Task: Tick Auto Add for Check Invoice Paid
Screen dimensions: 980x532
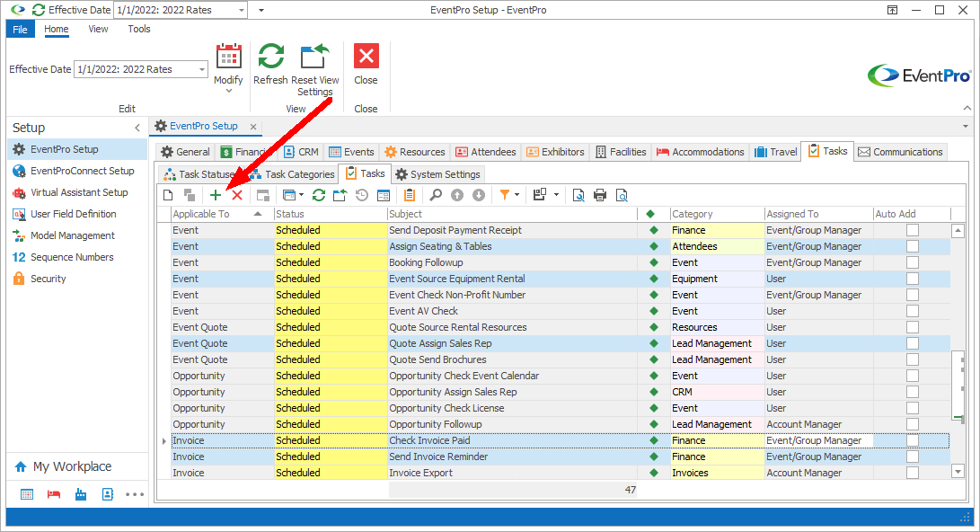Action: 913,440
